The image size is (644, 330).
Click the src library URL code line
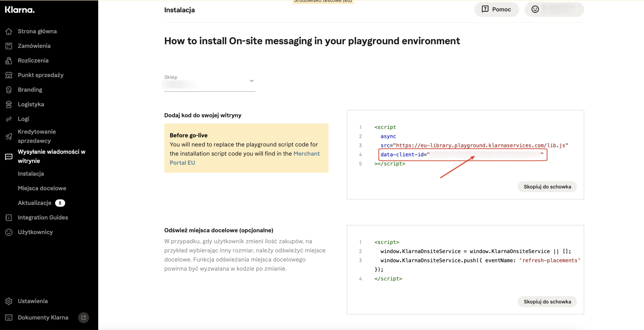tap(474, 145)
